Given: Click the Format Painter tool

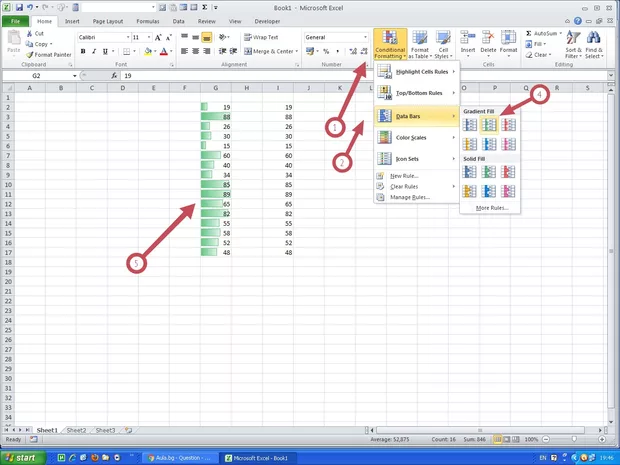Looking at the screenshot, I should tap(47, 54).
